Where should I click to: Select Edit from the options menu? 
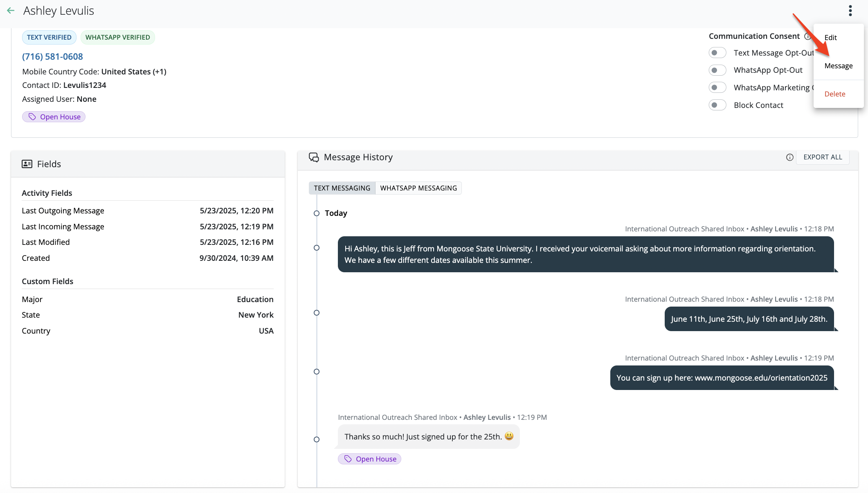830,38
